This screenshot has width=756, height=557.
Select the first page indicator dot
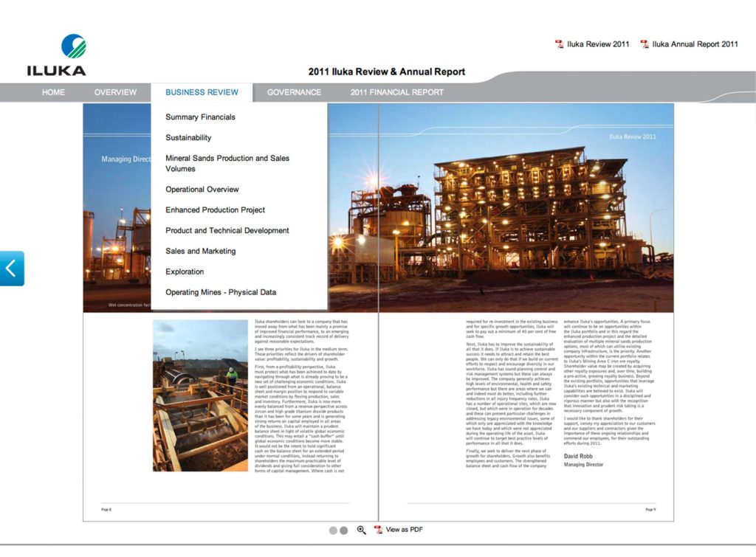point(333,530)
